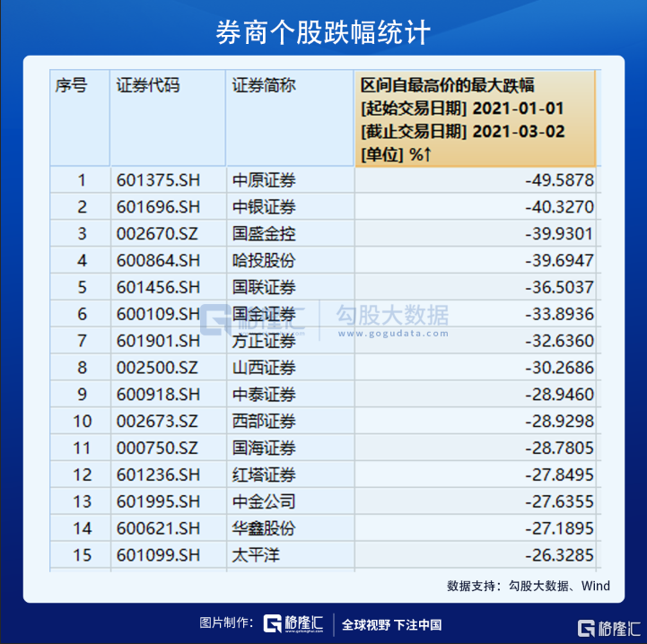647x644 pixels.
Task: Click the 中金公司 cell
Action: [263, 501]
